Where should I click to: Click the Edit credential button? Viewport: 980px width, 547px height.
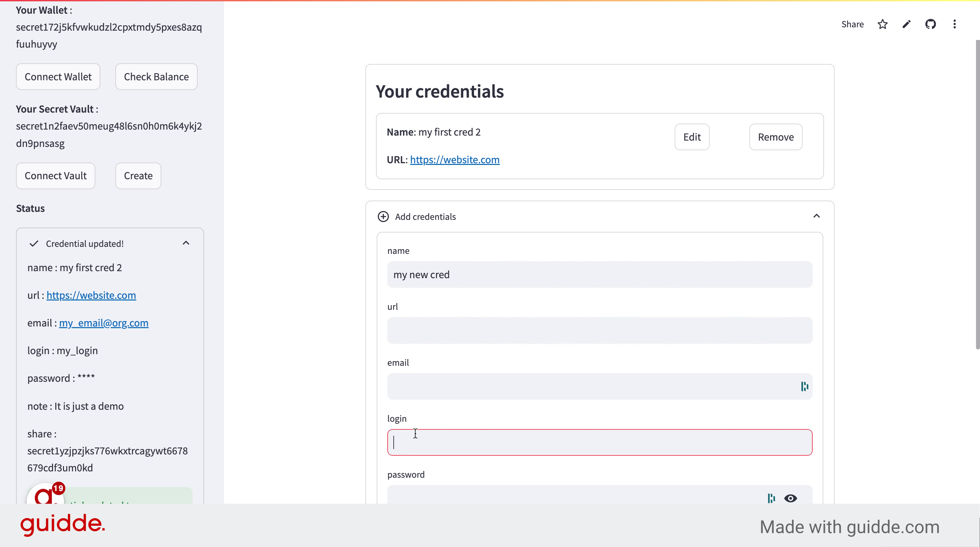(x=692, y=137)
